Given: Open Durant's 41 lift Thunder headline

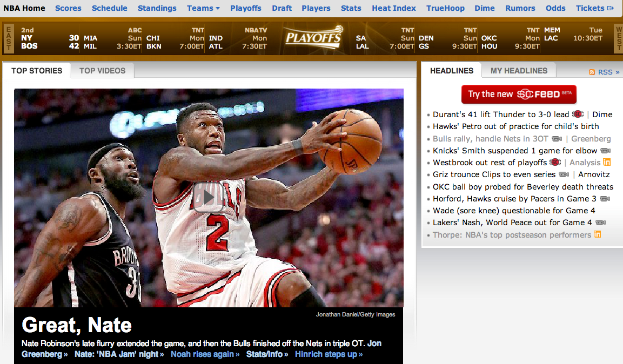Looking at the screenshot, I should [501, 114].
